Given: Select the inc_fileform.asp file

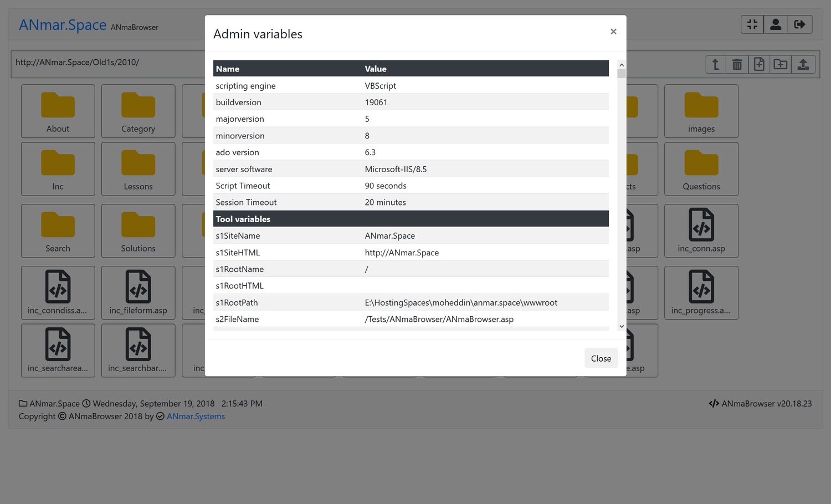Looking at the screenshot, I should (138, 293).
